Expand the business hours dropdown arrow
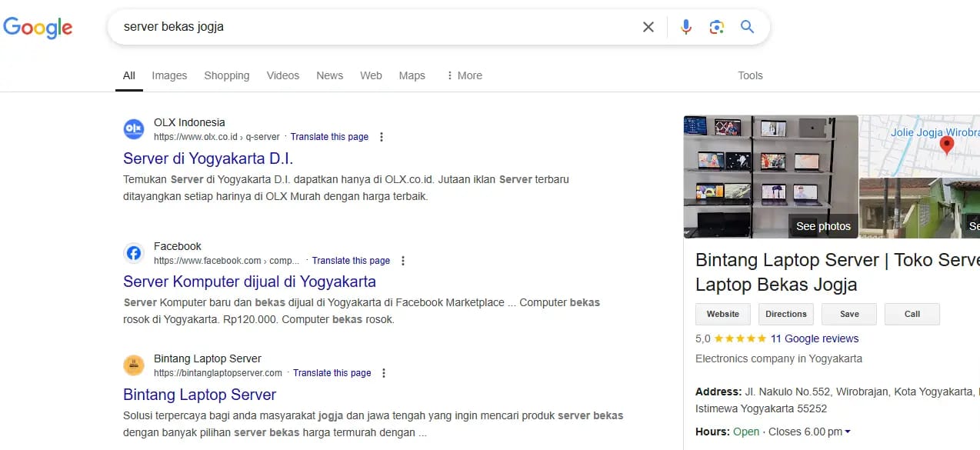This screenshot has height=450, width=980. pos(848,432)
